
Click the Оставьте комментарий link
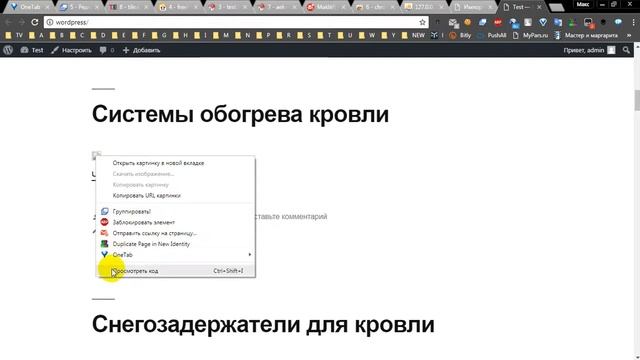(291, 216)
